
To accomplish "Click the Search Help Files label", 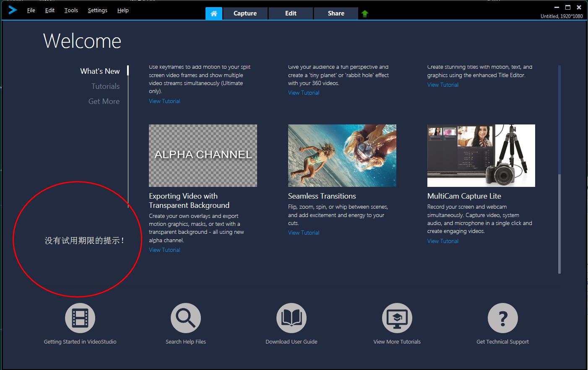I will coord(186,342).
